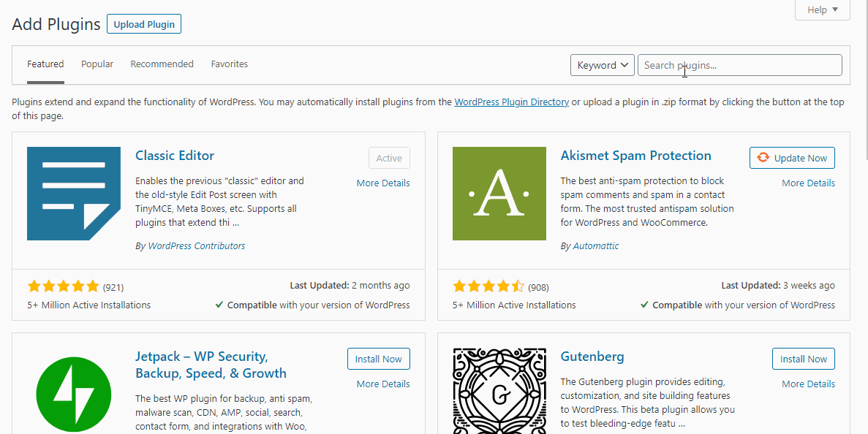Image resolution: width=868 pixels, height=434 pixels.
Task: Install the Jetpack plugin
Action: pyautogui.click(x=379, y=359)
